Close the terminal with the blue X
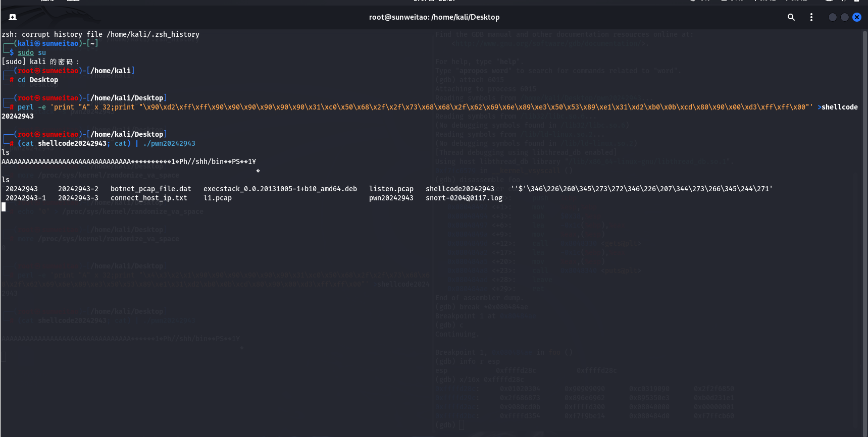868x437 pixels. [x=857, y=17]
